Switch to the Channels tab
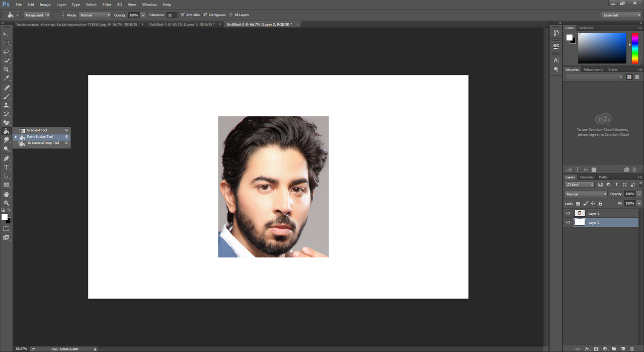Viewport: 644px width, 352px height. pyautogui.click(x=587, y=177)
